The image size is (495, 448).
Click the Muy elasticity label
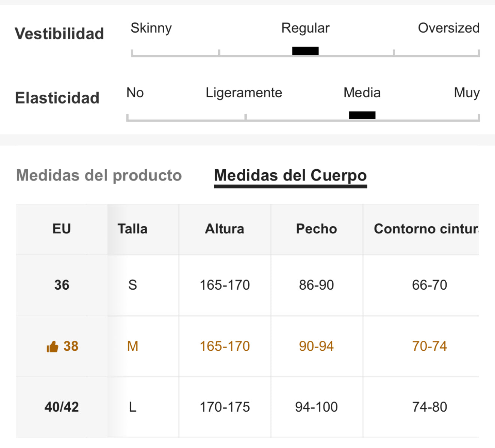[467, 93]
